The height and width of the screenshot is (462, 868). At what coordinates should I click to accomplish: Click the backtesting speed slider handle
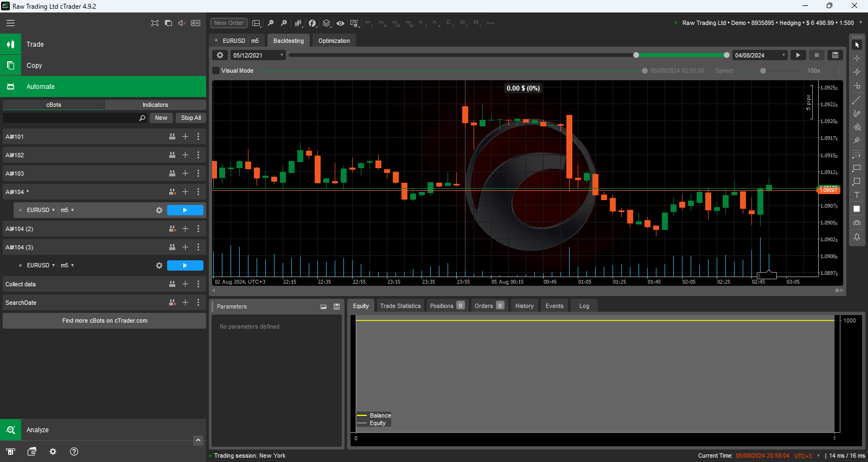[x=763, y=71]
